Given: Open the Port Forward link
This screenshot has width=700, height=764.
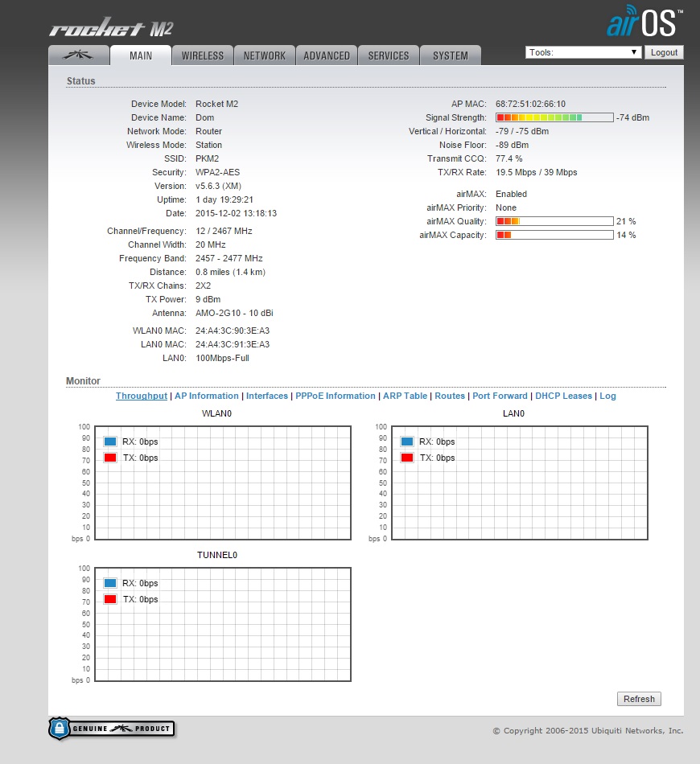Looking at the screenshot, I should (x=500, y=396).
